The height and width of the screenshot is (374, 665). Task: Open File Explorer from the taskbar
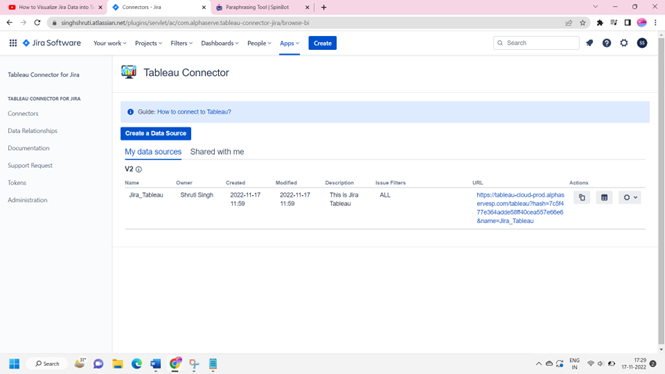click(x=117, y=364)
